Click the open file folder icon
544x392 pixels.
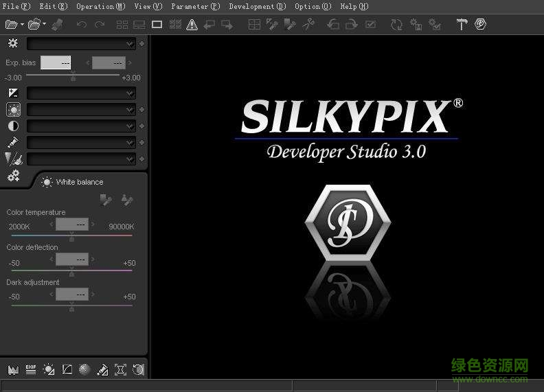(11, 24)
